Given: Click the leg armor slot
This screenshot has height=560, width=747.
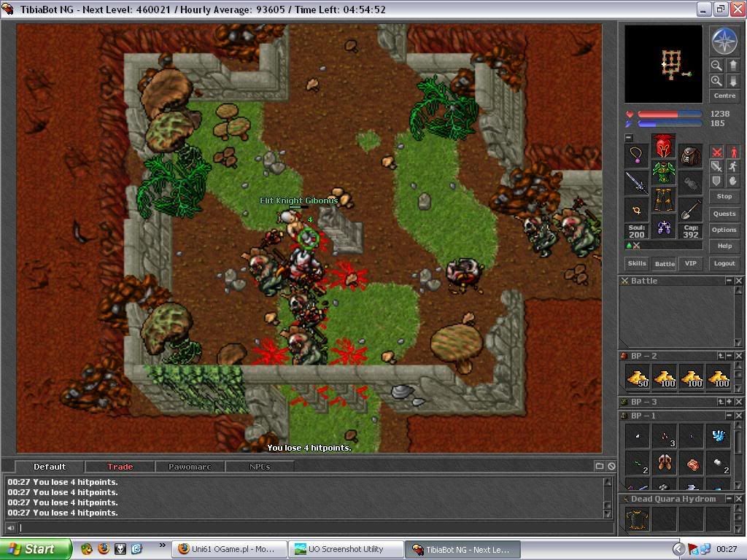Looking at the screenshot, I should (664, 200).
